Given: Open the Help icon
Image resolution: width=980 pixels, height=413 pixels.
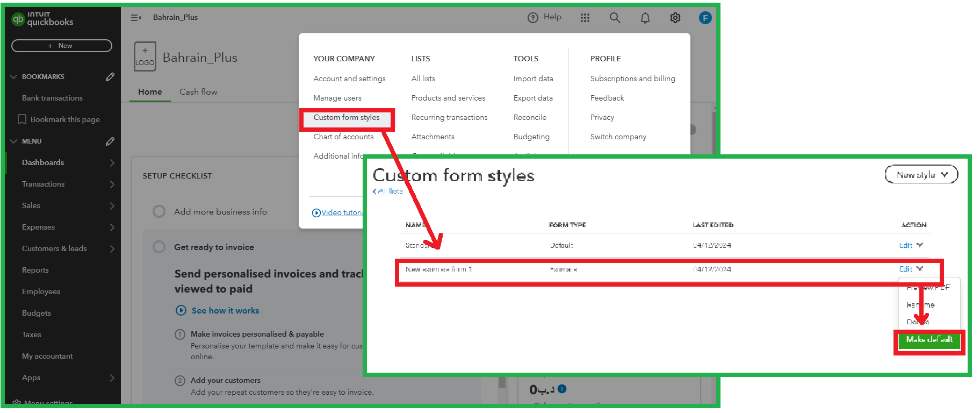Looking at the screenshot, I should 533,18.
